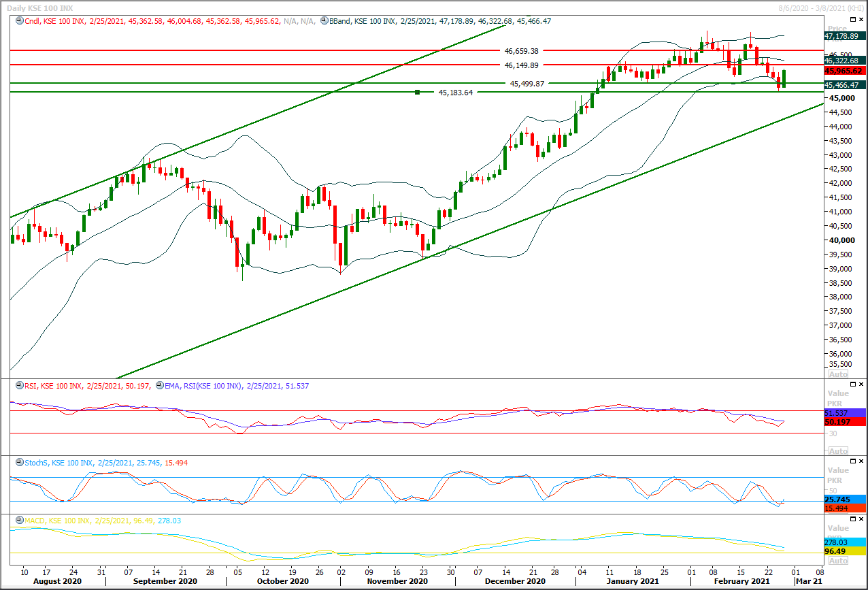Viewport: 868px width, 590px height.
Task: Click the 46,659.38 resistance line label
Action: [521, 50]
